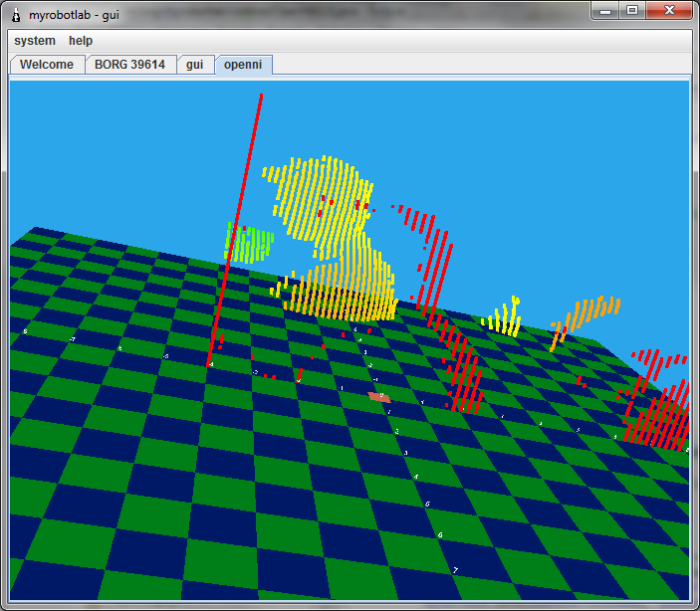The width and height of the screenshot is (700, 611).
Task: Switch to the Welcome tab
Action: point(47,65)
